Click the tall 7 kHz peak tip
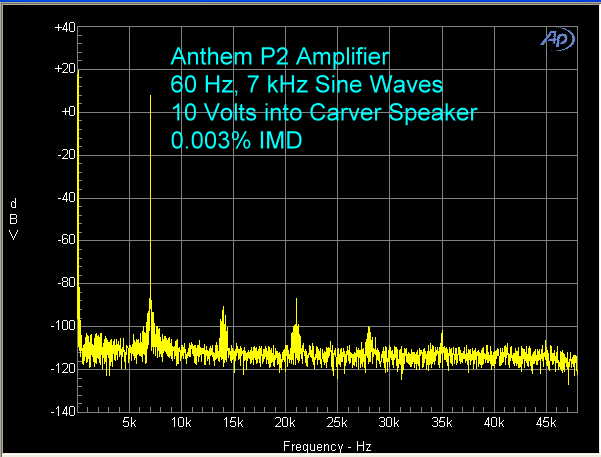The width and height of the screenshot is (601, 457). point(150,97)
